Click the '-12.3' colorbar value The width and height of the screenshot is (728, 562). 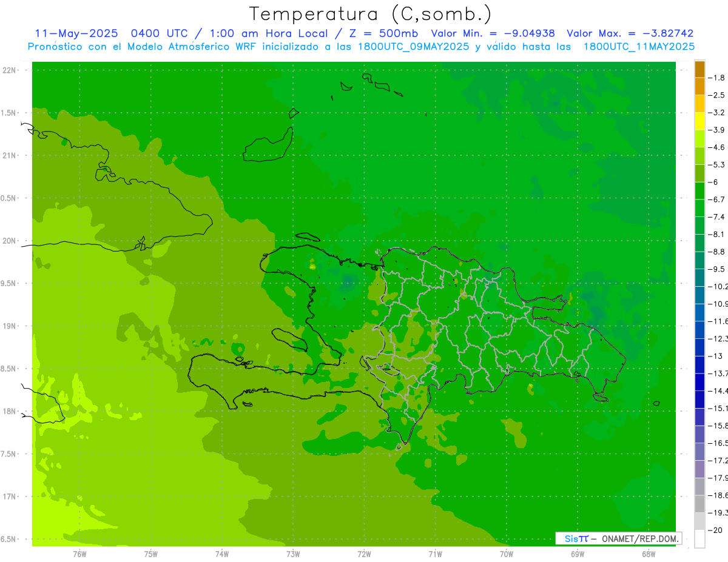point(718,338)
